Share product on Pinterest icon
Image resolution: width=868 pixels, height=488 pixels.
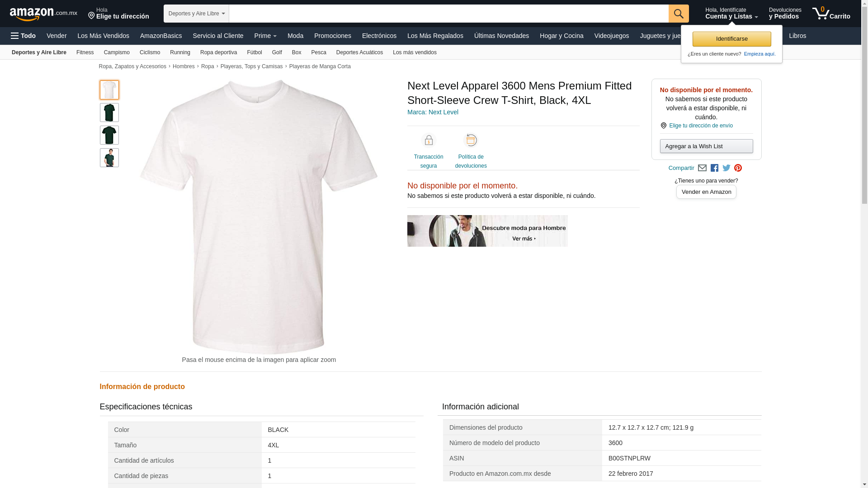click(738, 168)
